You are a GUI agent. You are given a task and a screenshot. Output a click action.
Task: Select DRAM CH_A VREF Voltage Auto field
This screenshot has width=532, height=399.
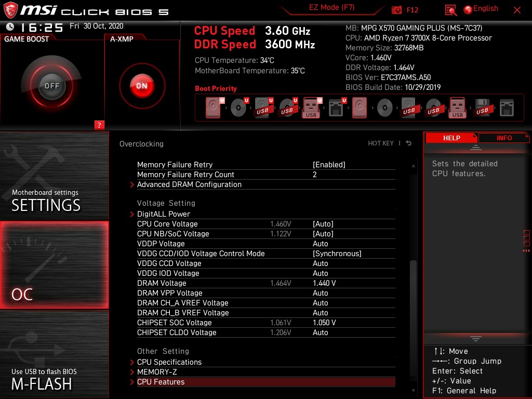[x=320, y=303]
